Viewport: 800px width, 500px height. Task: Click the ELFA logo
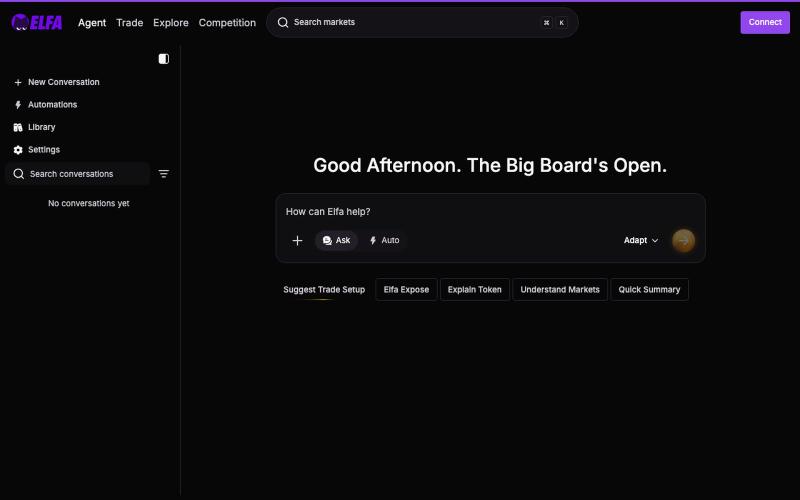point(37,22)
